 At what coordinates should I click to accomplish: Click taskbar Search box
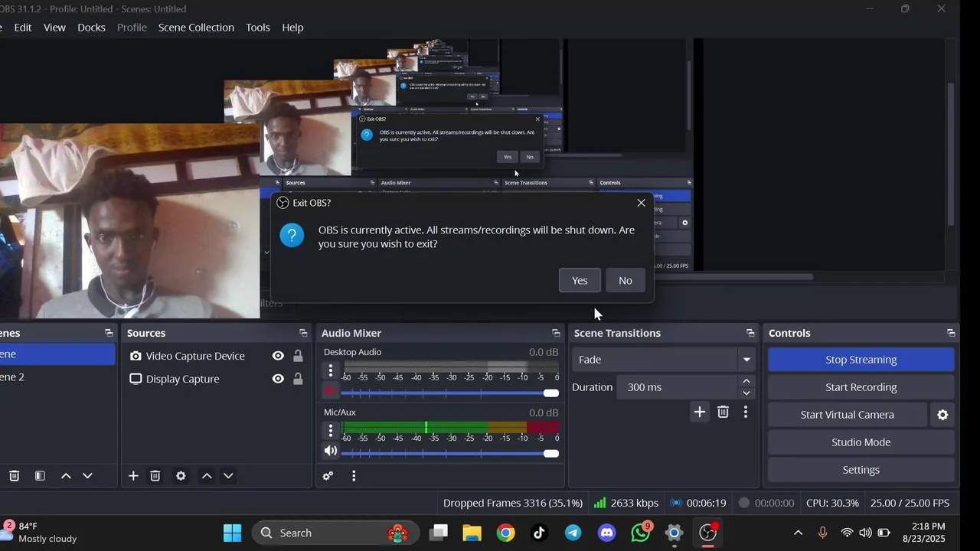(336, 533)
